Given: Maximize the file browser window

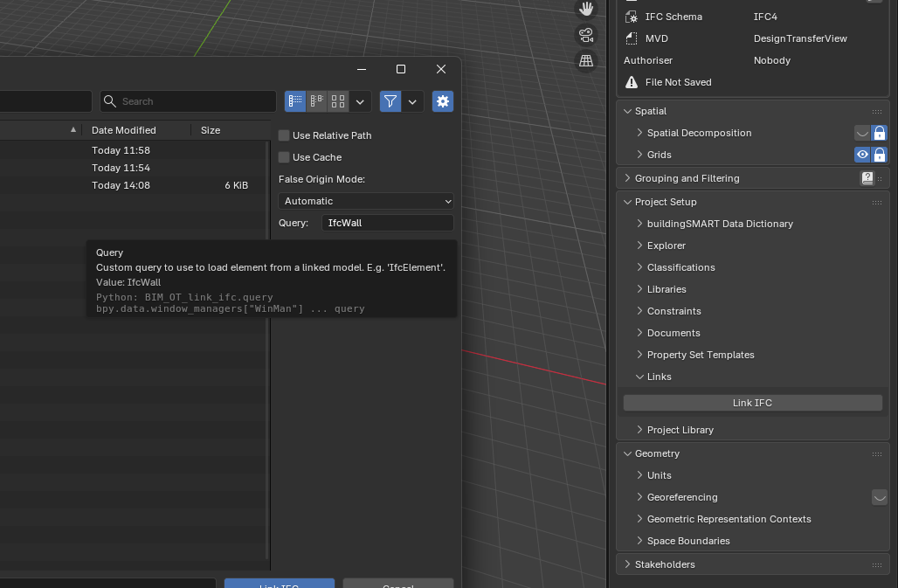Looking at the screenshot, I should pyautogui.click(x=401, y=69).
